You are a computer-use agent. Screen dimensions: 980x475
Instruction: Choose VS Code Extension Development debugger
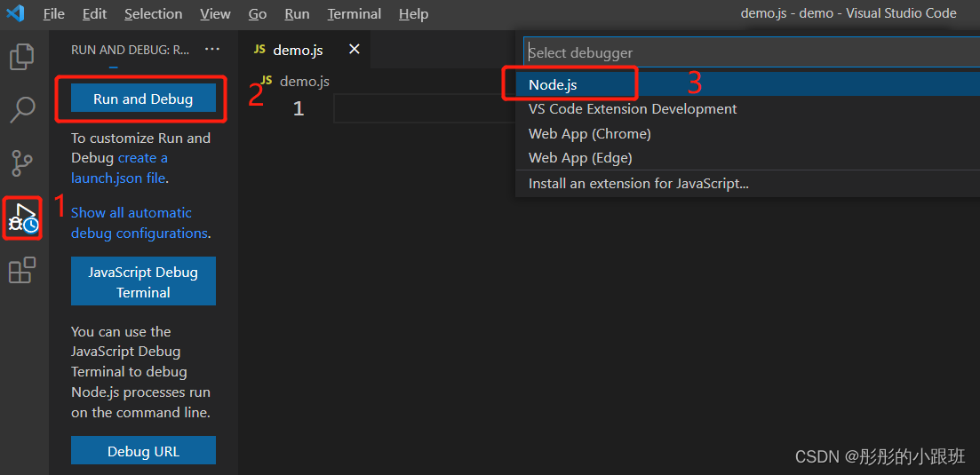[747, 108]
